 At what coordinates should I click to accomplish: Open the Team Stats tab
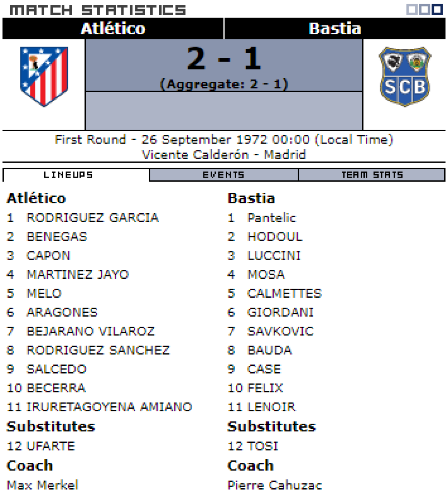click(372, 175)
